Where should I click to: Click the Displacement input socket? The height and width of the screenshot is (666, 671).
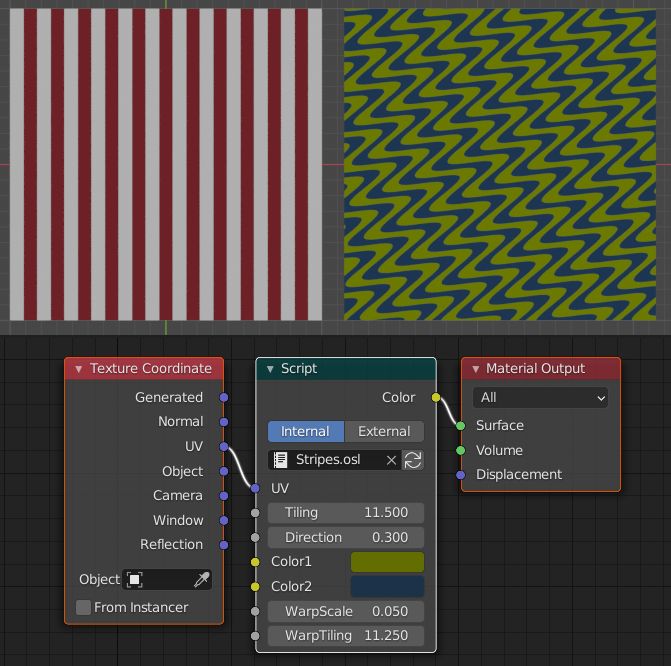pyautogui.click(x=460, y=475)
